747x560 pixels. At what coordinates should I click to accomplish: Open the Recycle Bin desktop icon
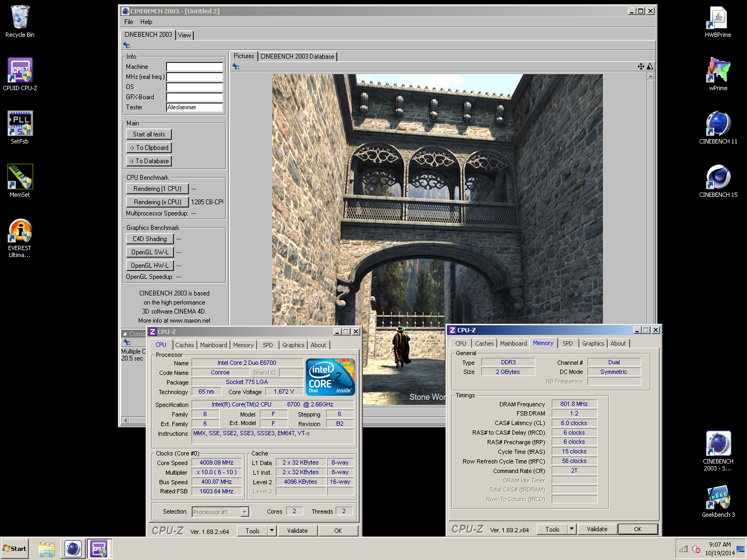point(20,21)
